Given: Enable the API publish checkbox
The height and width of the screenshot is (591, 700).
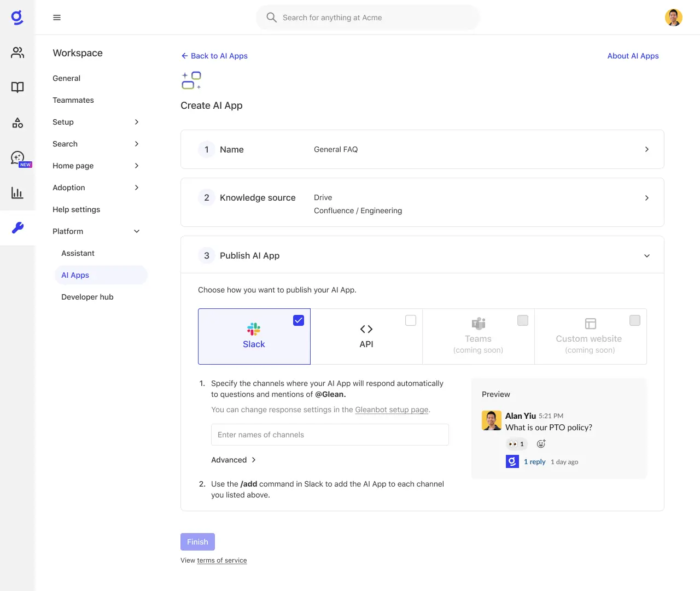Looking at the screenshot, I should coord(410,320).
